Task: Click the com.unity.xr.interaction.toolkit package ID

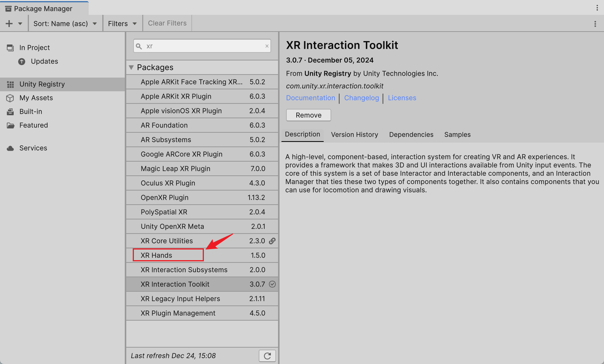Action: click(x=335, y=86)
